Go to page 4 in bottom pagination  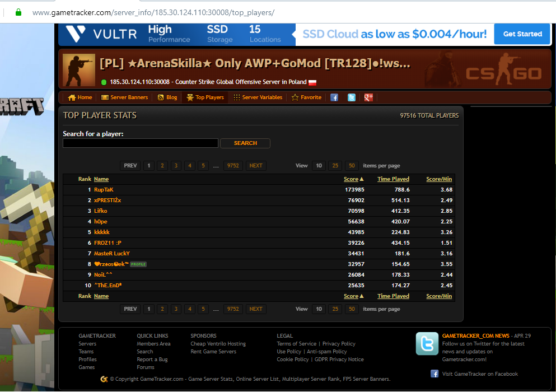point(190,309)
